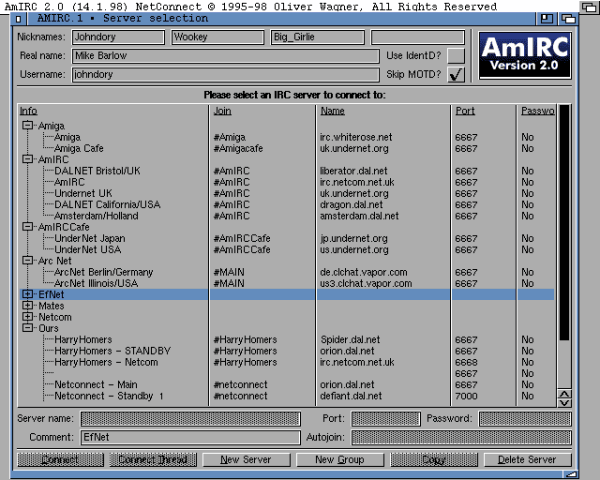
Task: Click the Comment field containing EfNet
Action: pyautogui.click(x=191, y=437)
